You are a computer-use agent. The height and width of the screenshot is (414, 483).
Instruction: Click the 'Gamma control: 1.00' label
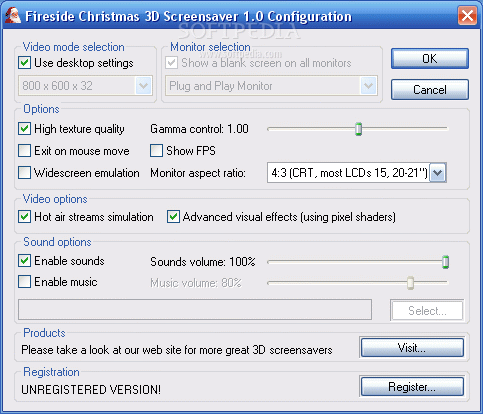(x=199, y=129)
